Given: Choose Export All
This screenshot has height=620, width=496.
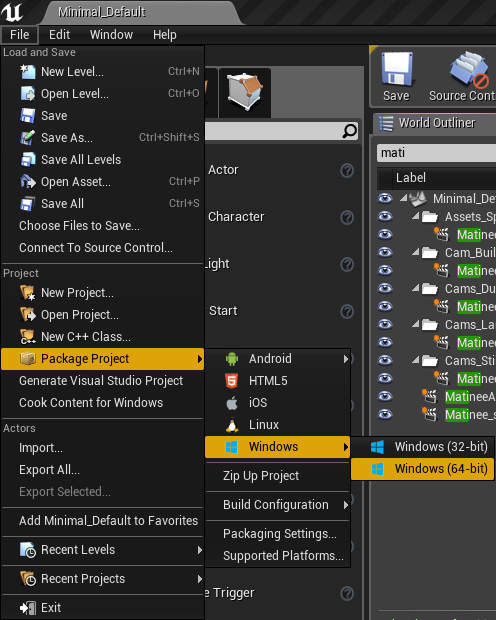Looking at the screenshot, I should coord(102,470).
